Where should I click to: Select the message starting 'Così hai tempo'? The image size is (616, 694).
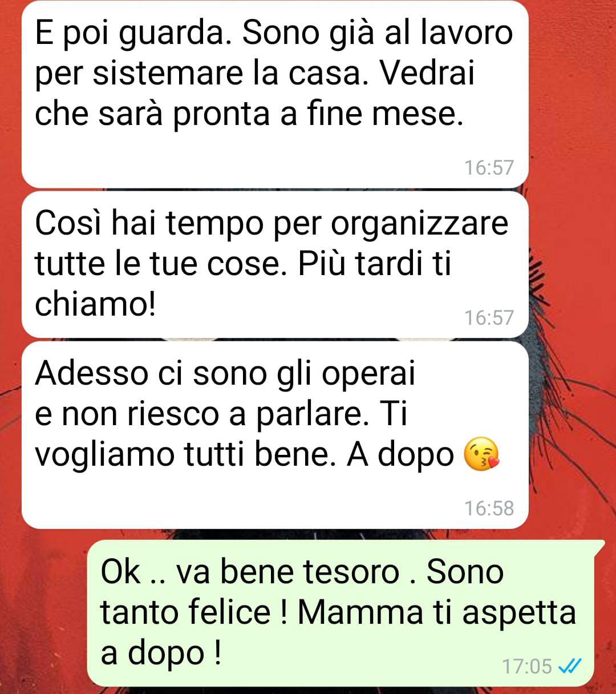point(275,264)
